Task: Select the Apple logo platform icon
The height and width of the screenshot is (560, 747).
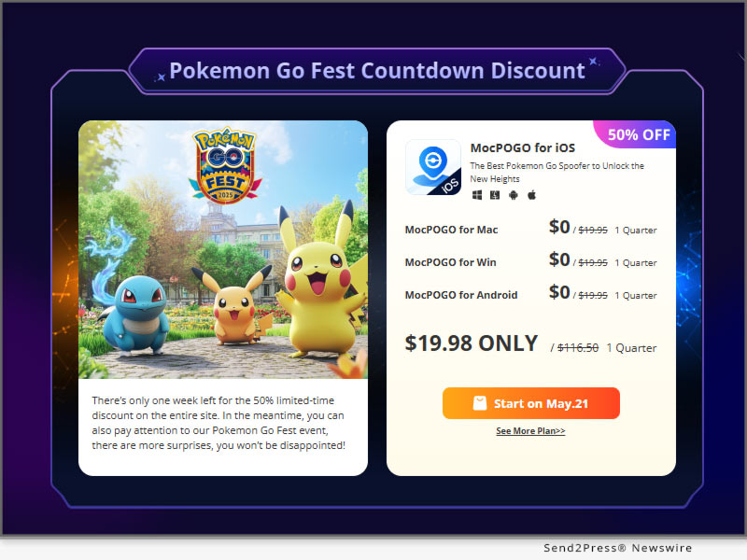Action: click(531, 195)
